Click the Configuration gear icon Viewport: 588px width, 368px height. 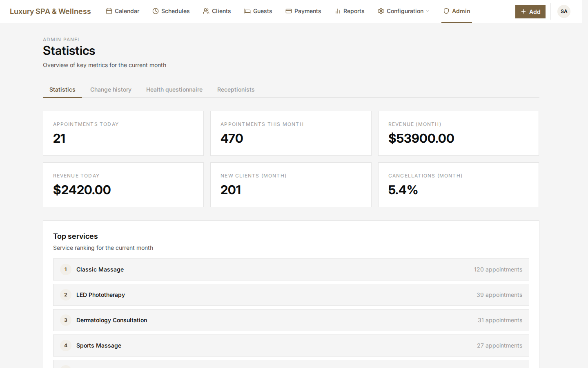[380, 11]
